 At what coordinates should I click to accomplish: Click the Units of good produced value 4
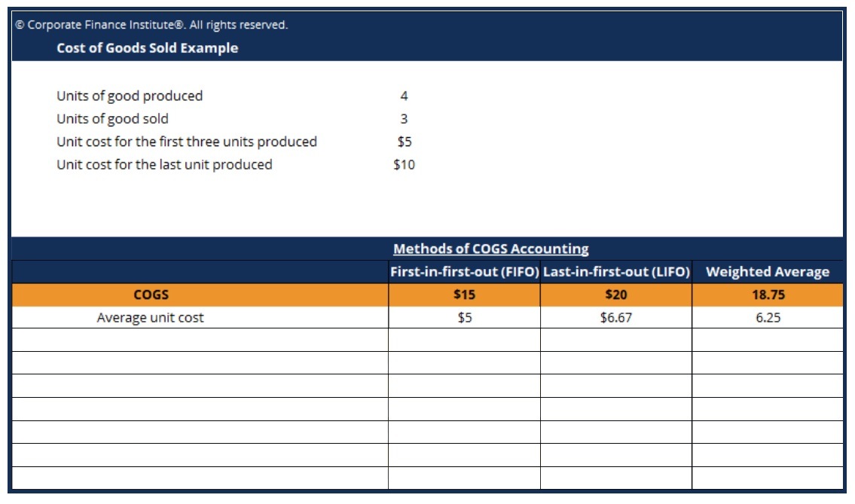404,96
